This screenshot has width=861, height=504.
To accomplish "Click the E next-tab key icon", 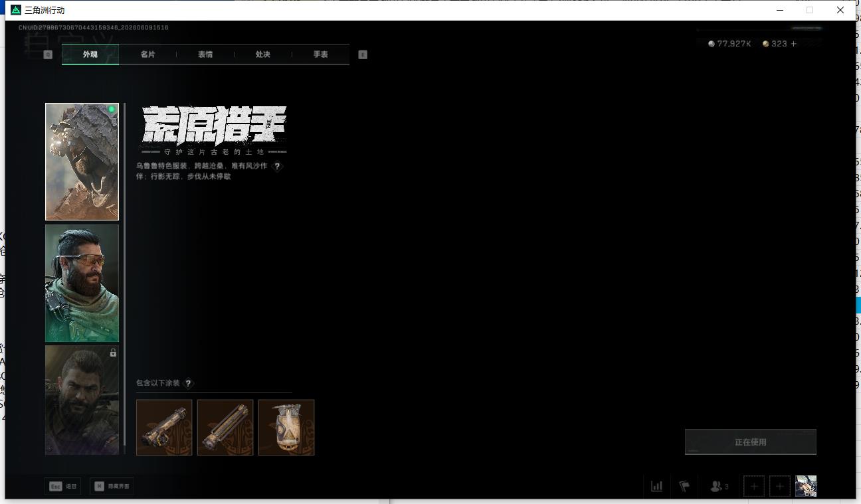I will 363,54.
